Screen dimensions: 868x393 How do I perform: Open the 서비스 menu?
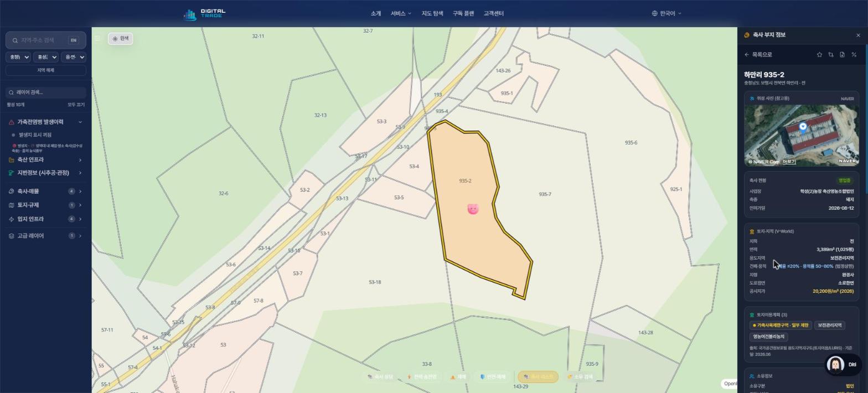(x=401, y=13)
